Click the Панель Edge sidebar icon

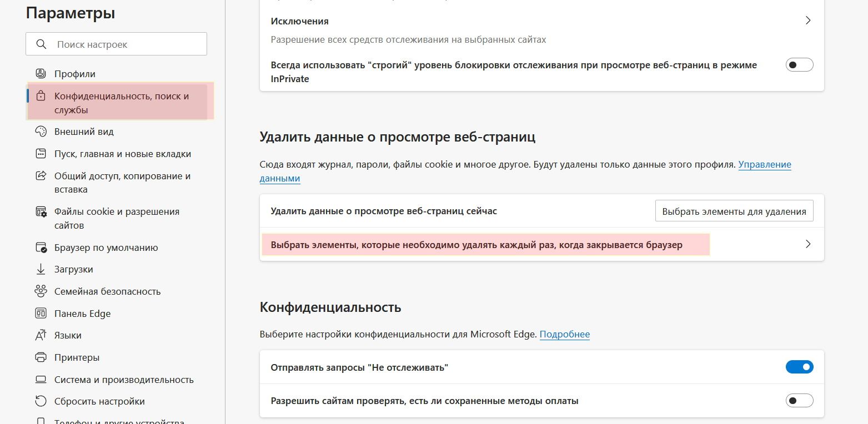[x=41, y=314]
